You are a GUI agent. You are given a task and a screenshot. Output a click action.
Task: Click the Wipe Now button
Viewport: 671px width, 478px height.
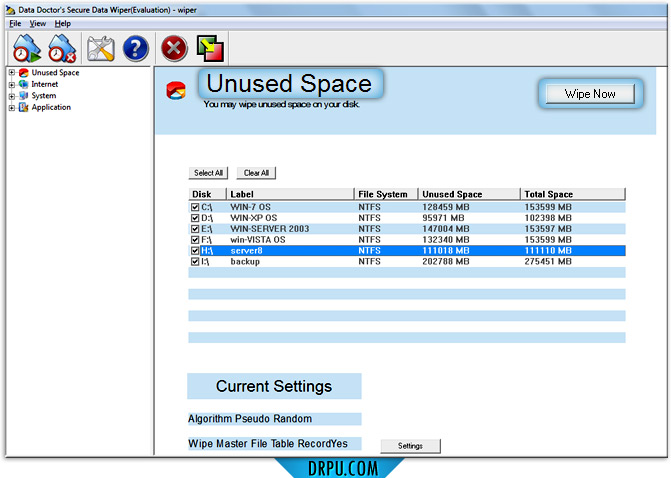pos(590,94)
